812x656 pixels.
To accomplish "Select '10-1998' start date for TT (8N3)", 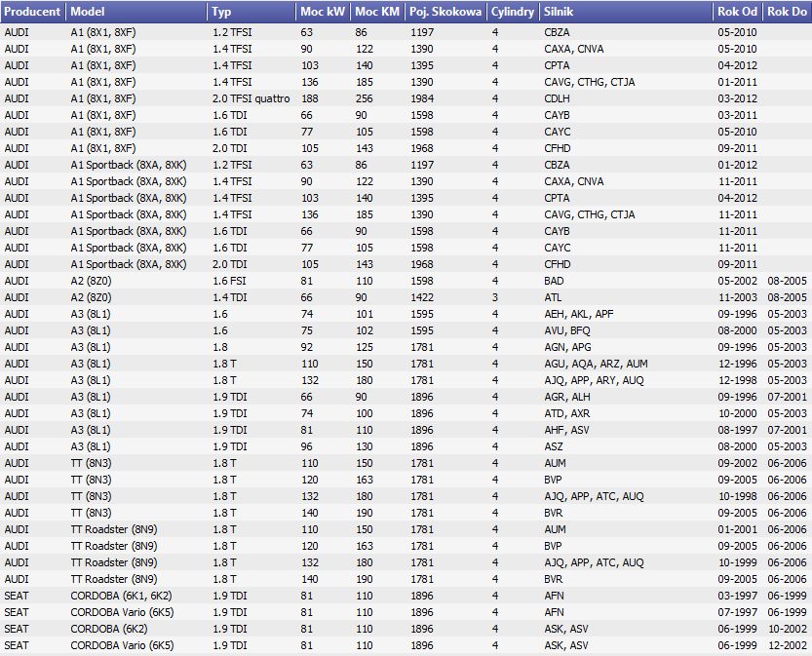I will point(737,496).
